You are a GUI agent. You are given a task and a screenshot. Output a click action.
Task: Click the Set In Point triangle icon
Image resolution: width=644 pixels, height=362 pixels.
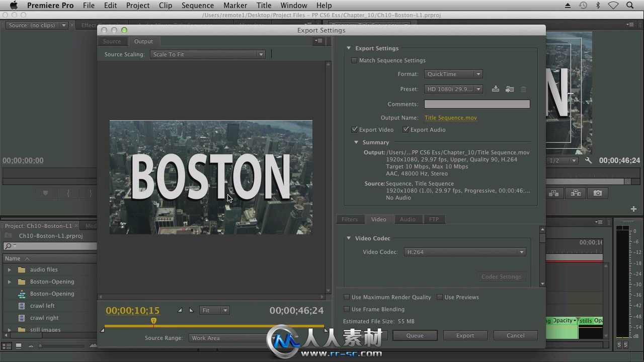180,310
